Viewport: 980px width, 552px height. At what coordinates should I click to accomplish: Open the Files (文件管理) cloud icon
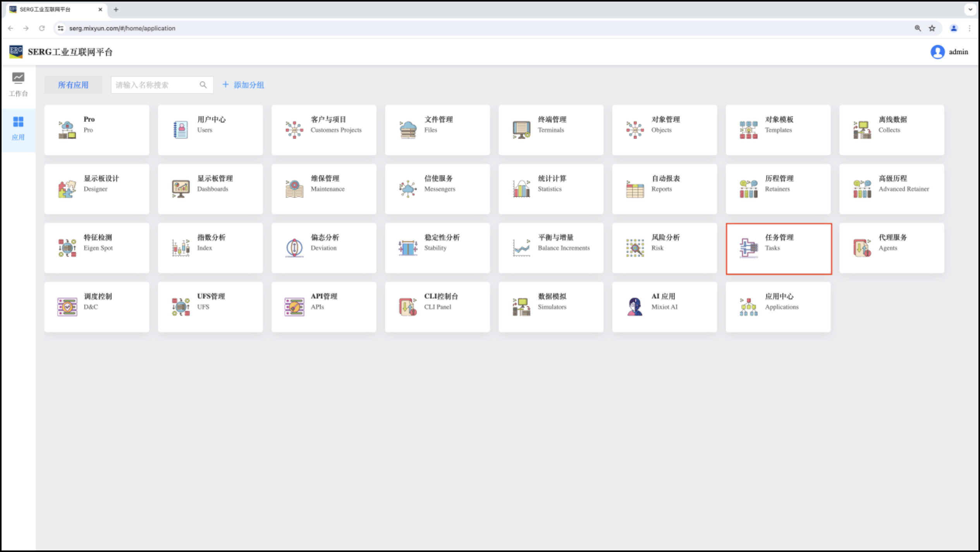click(407, 130)
